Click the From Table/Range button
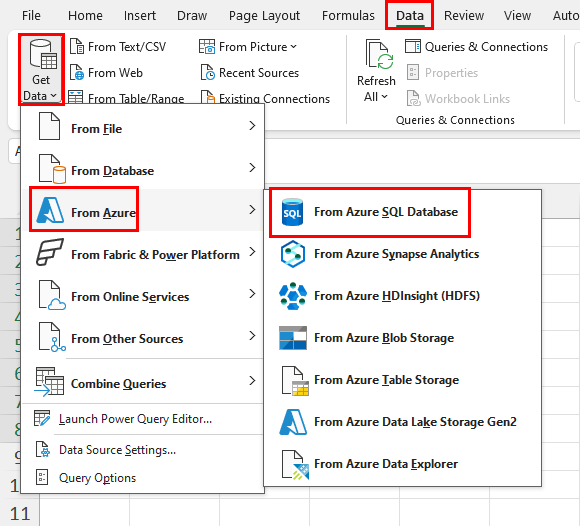Screen dimensions: 580x526 (126, 98)
